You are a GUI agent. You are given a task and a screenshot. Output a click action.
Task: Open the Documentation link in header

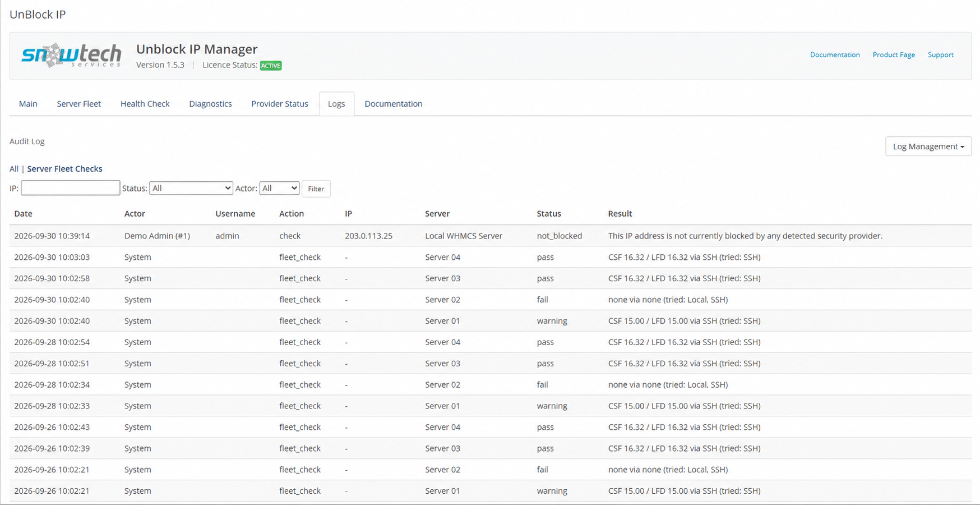(x=835, y=55)
